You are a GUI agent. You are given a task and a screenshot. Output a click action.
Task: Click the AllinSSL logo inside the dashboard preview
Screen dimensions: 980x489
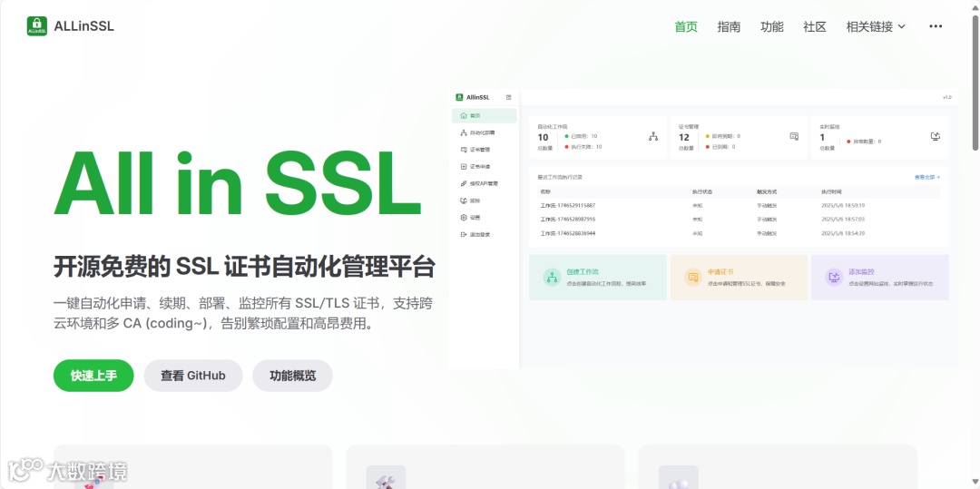(x=459, y=97)
